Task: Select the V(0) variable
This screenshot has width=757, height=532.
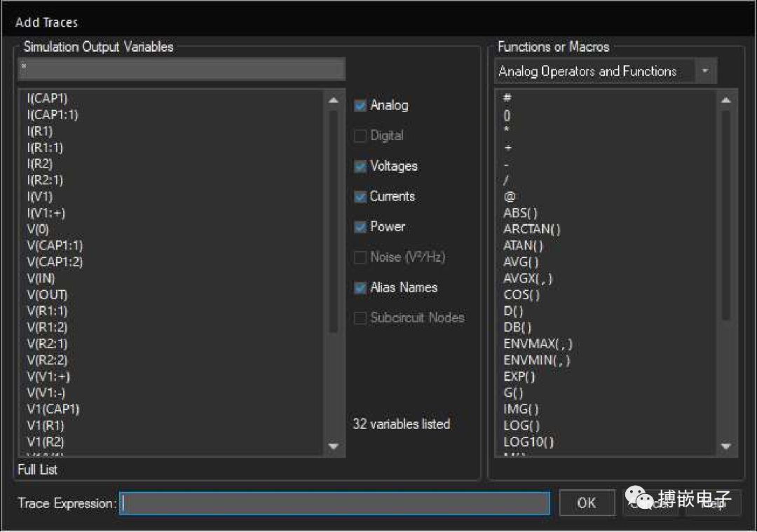Action: [38, 230]
